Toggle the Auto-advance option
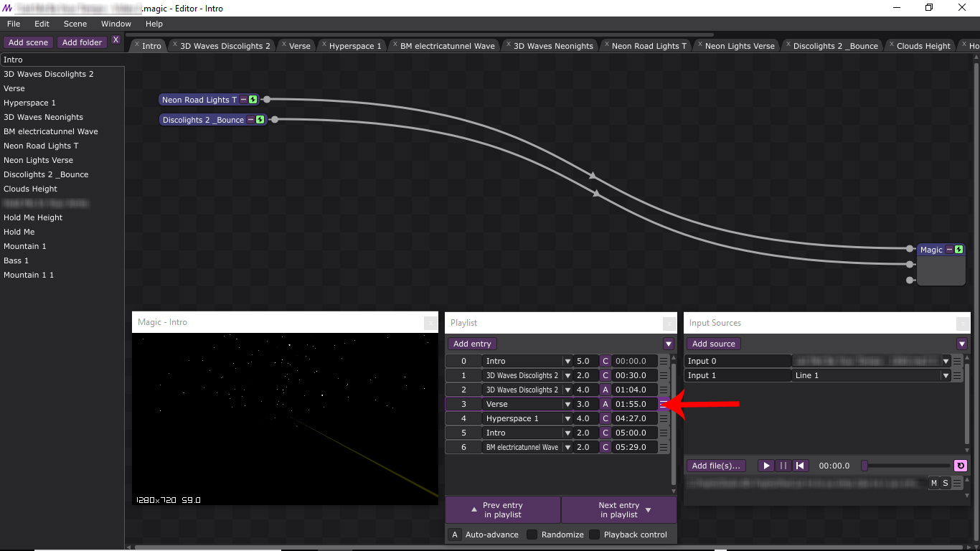 455,534
